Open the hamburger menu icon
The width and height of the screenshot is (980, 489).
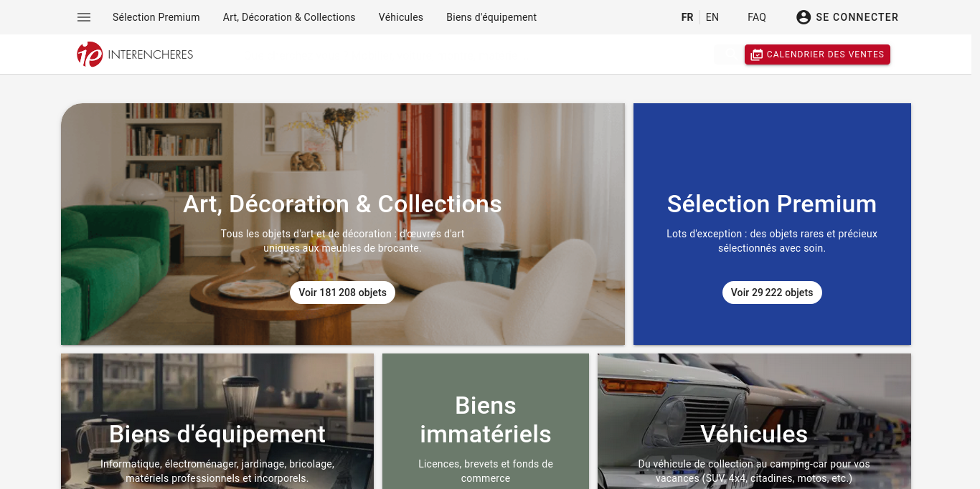point(84,17)
